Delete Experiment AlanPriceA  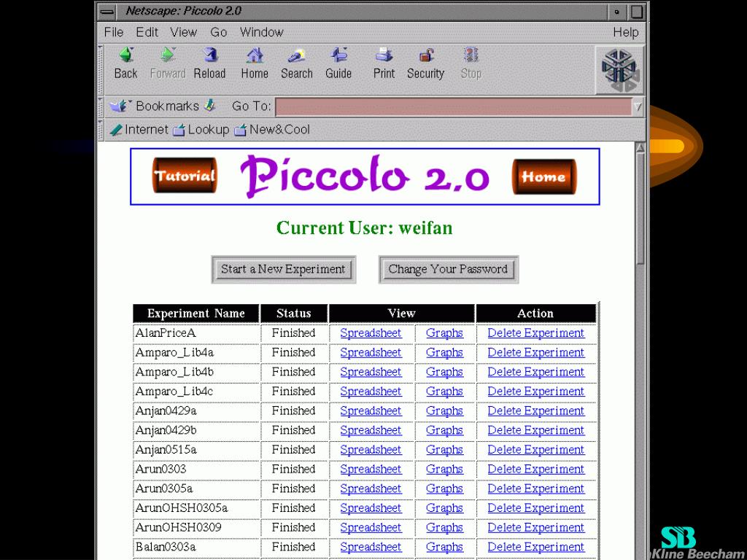click(536, 332)
